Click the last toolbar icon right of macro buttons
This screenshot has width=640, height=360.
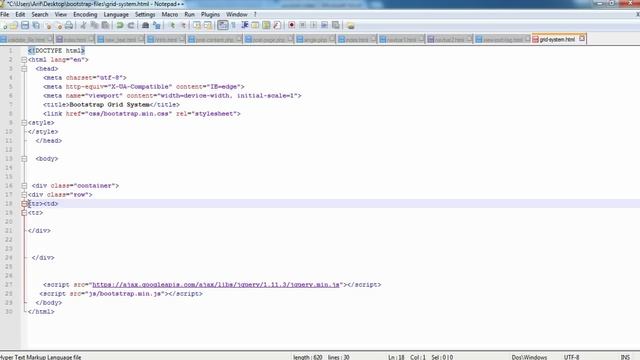(350, 25)
